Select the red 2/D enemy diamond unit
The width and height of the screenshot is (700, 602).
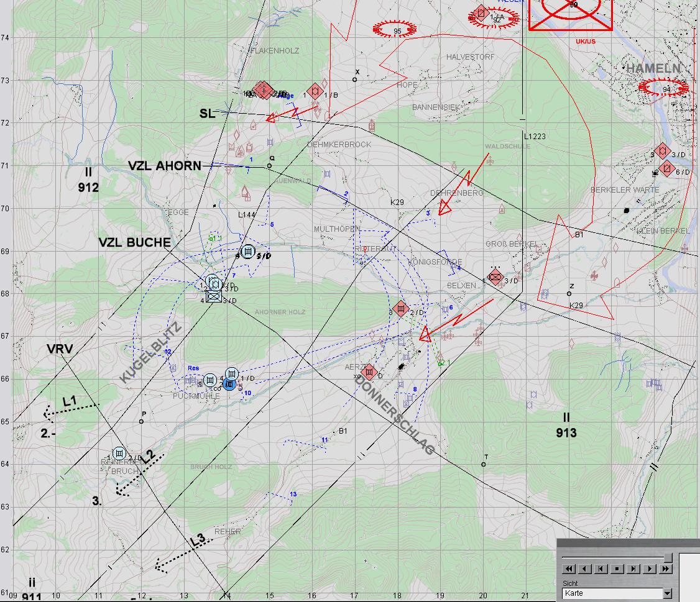(x=401, y=309)
